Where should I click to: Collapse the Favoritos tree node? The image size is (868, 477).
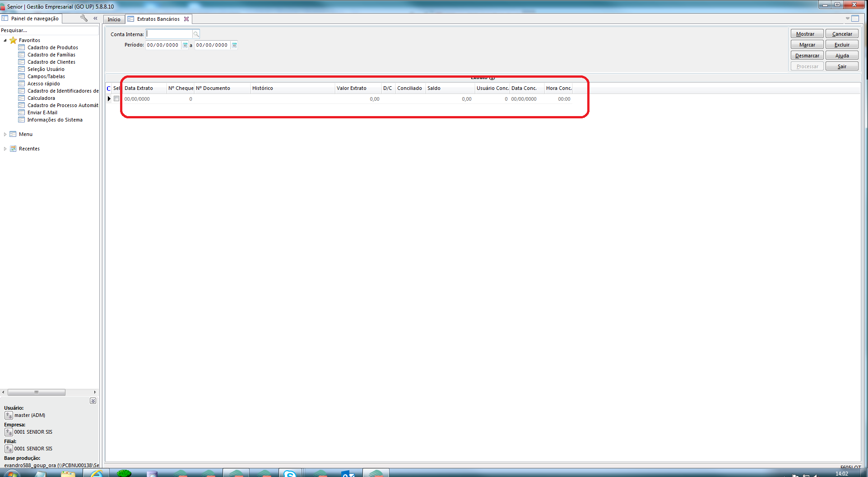click(x=5, y=40)
